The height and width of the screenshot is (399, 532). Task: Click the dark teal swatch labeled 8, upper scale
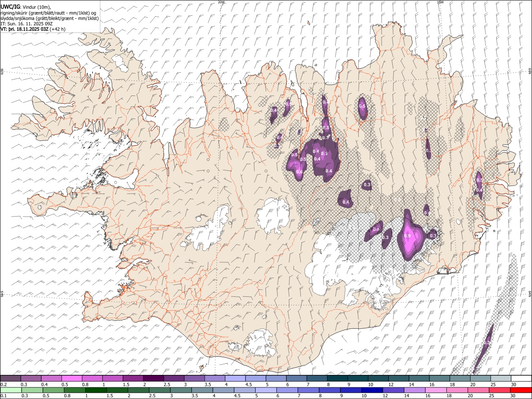point(337,378)
